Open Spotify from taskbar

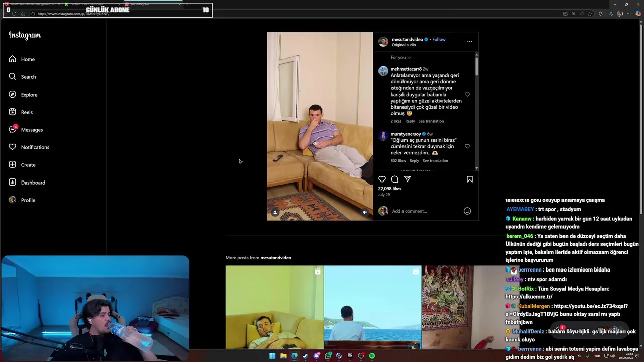coord(372,356)
